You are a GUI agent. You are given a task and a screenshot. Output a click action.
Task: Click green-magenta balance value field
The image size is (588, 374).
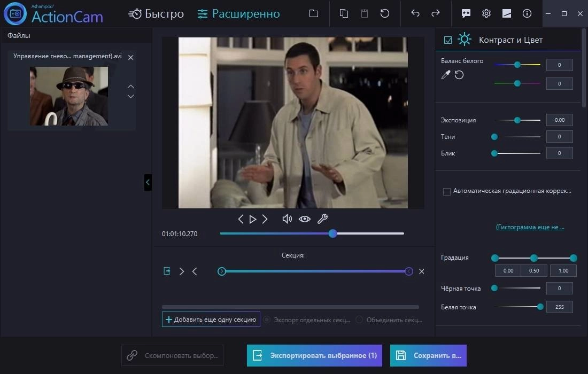click(560, 83)
